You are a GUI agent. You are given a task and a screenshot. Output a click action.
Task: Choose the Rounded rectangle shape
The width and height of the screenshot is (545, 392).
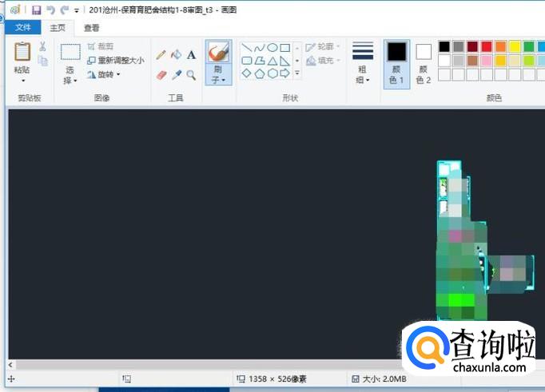[246, 61]
